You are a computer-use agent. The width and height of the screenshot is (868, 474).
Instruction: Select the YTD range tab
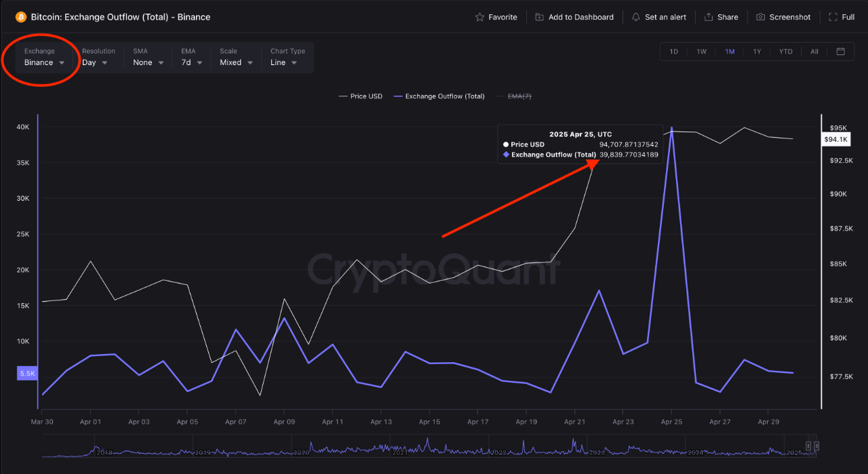(785, 51)
